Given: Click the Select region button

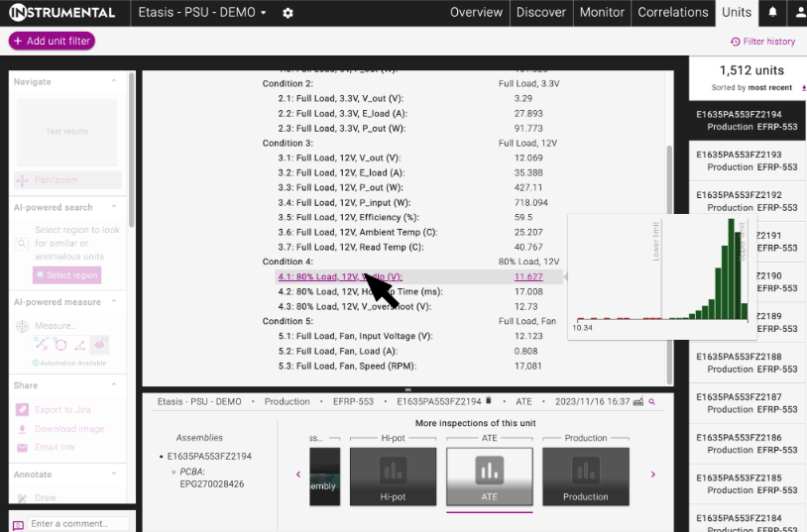Looking at the screenshot, I should pyautogui.click(x=66, y=275).
